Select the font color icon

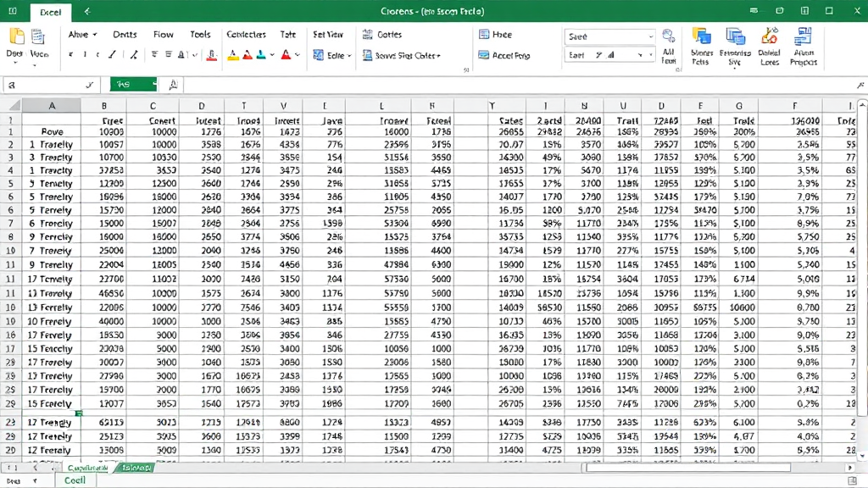(x=211, y=54)
